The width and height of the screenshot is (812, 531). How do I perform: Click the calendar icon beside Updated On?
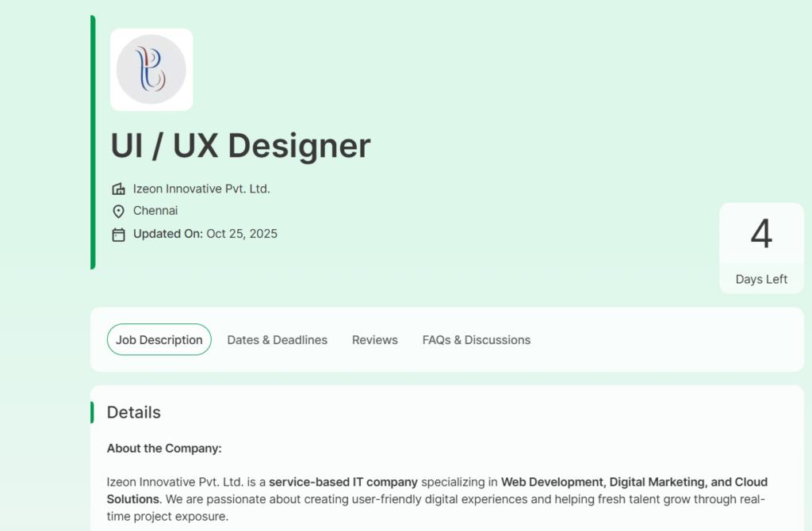(119, 234)
